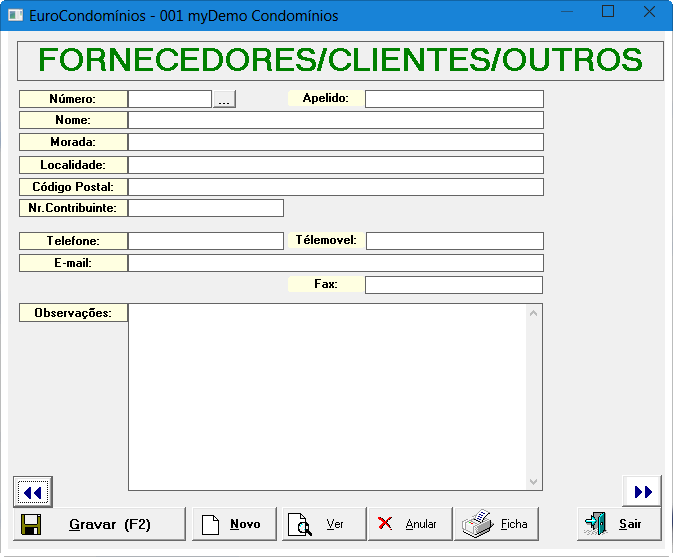Print the record using Ficha
673x557 pixels.
[496, 524]
